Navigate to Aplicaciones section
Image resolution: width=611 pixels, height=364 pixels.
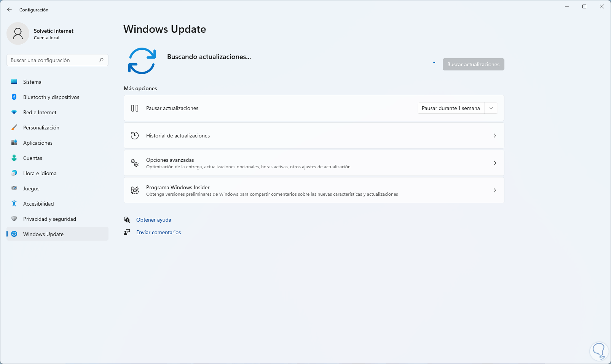57,143
